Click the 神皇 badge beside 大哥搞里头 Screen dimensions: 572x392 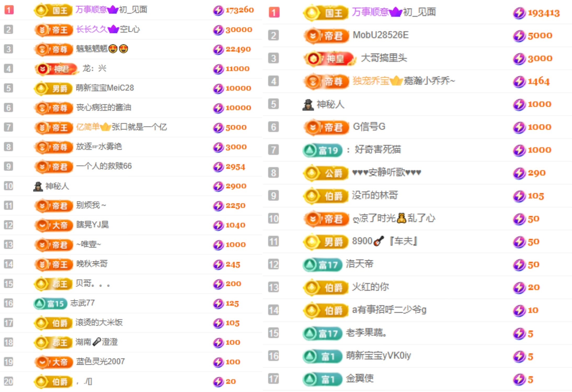329,58
